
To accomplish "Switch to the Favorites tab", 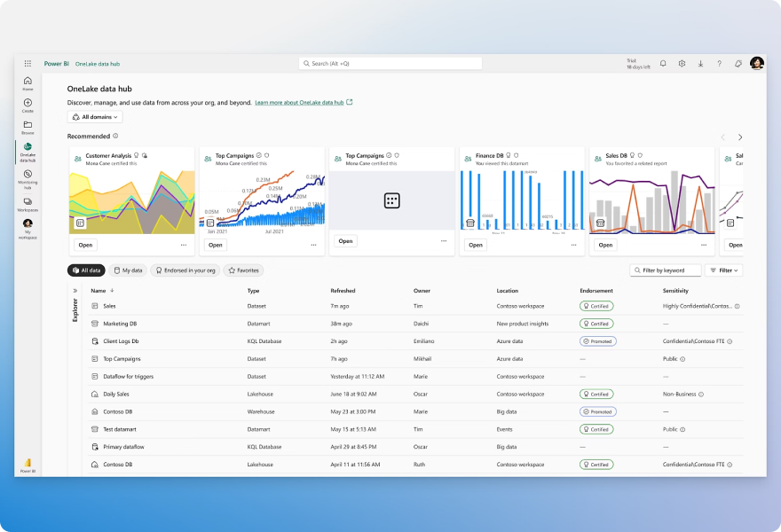I will pos(243,270).
